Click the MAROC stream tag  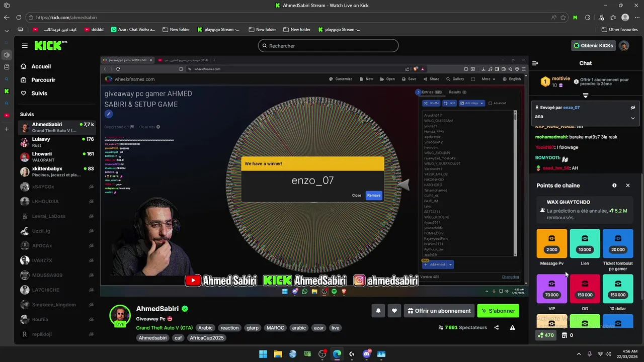(x=275, y=328)
